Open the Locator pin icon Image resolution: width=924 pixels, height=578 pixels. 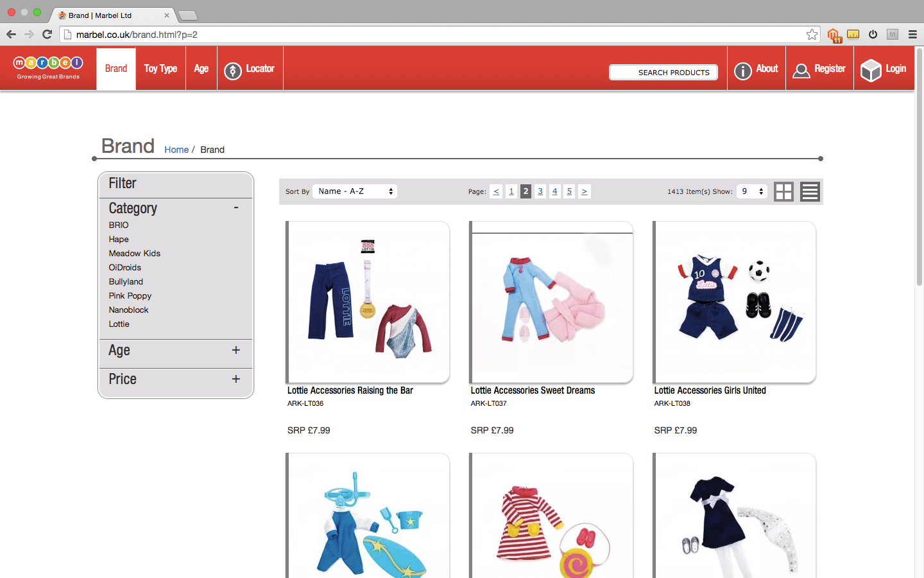pos(232,71)
